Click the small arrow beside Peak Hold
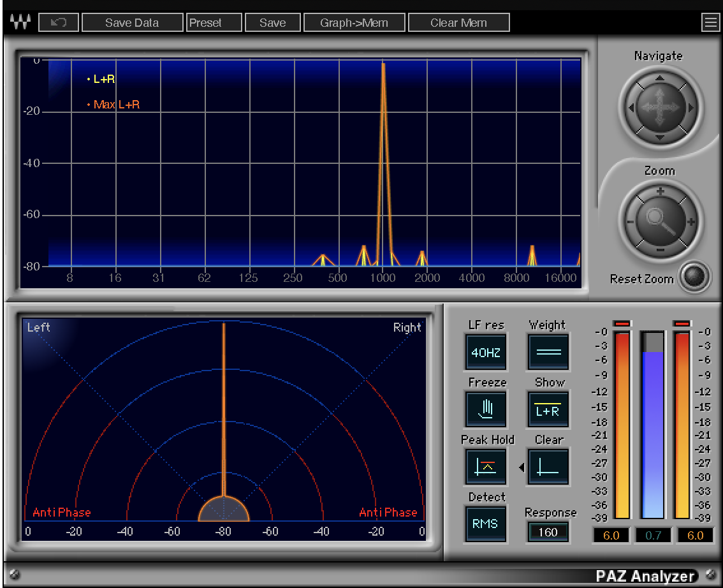This screenshot has height=588, width=723. (x=522, y=467)
